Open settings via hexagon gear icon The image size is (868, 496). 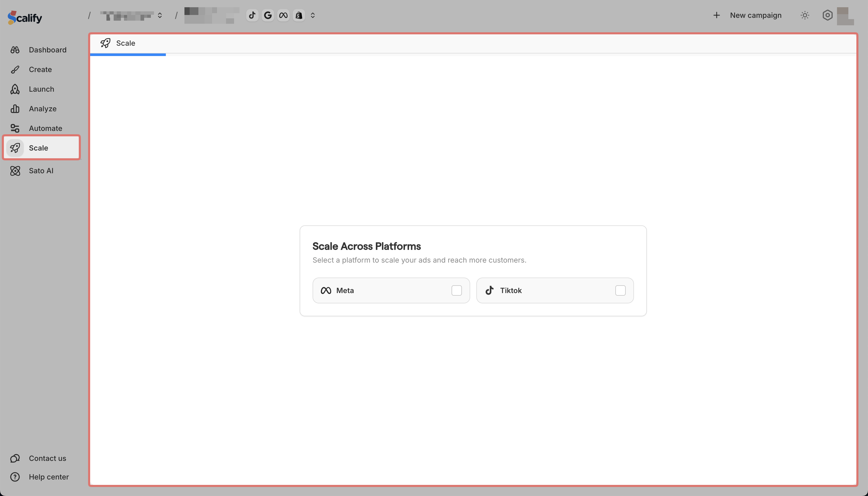pos(827,15)
